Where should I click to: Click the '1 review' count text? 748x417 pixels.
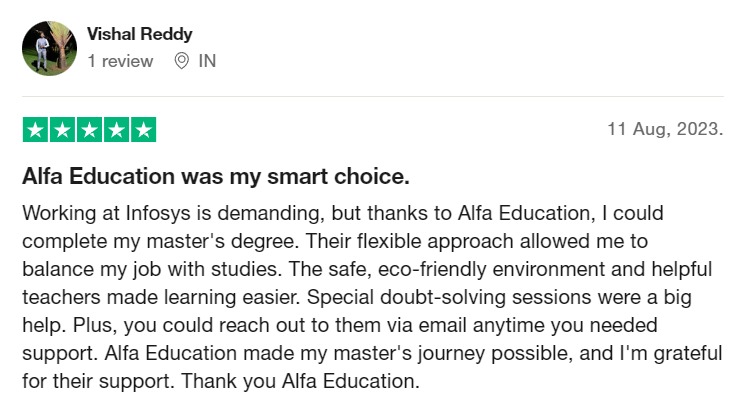[120, 62]
